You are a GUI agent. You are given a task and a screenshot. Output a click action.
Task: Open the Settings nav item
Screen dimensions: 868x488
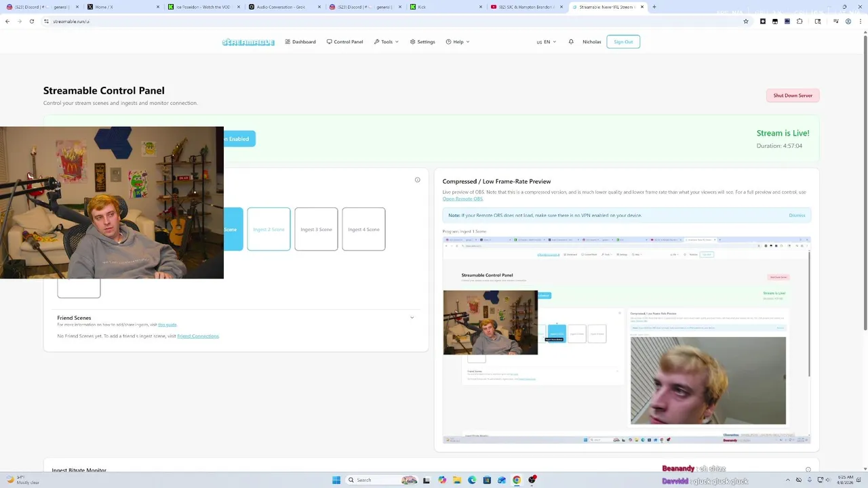tap(422, 42)
